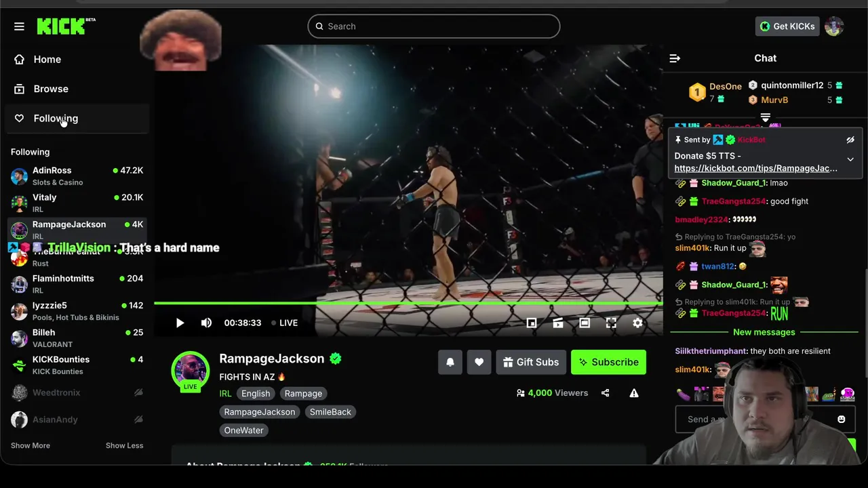The height and width of the screenshot is (488, 868).
Task: Open lyzzzie5 channel
Action: coord(77,311)
